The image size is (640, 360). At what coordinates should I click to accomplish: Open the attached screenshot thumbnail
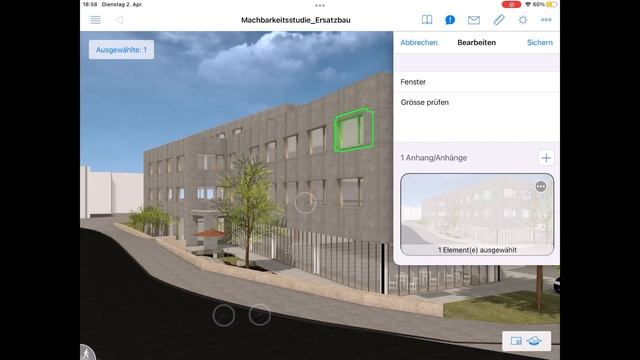pos(477,214)
